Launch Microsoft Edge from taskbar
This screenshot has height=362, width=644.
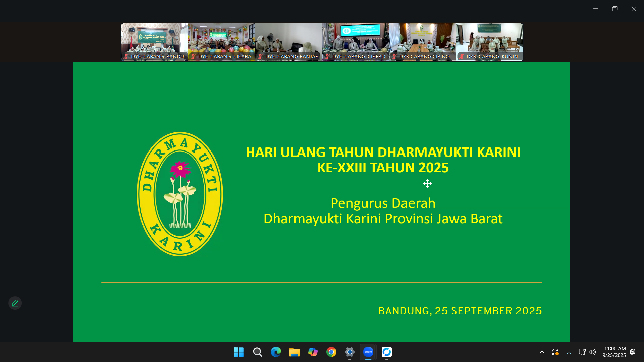coord(276,352)
